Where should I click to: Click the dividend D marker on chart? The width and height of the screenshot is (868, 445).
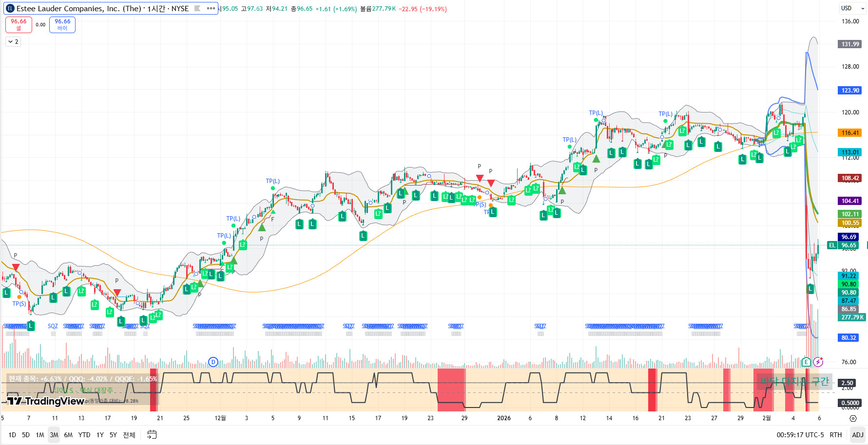coord(213,362)
